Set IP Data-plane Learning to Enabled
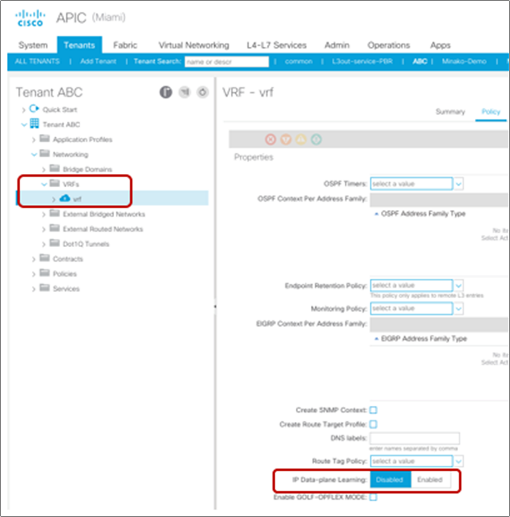The image size is (510, 517). [x=431, y=480]
